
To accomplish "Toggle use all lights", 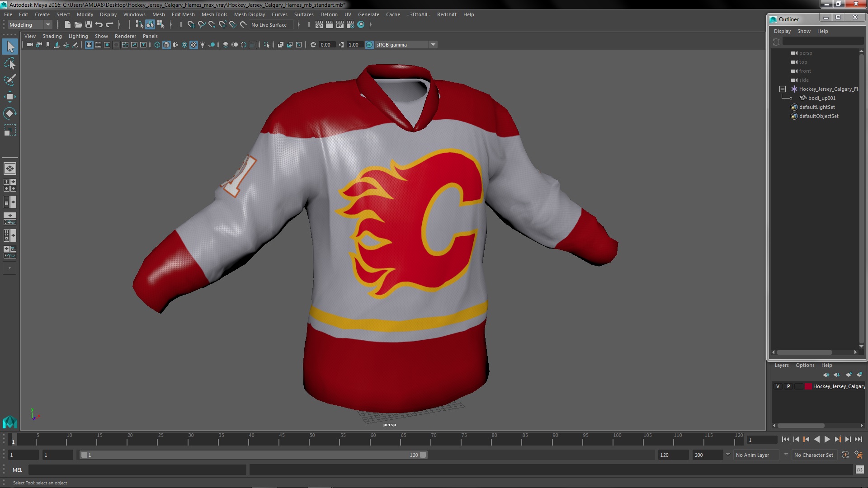I will pyautogui.click(x=203, y=45).
